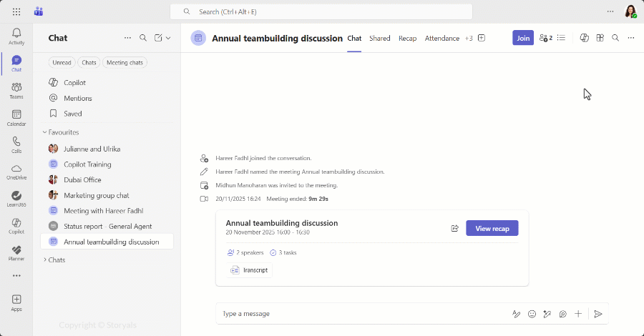The image size is (644, 336).
Task: Open OneDrive from the left rail
Action: 16,172
